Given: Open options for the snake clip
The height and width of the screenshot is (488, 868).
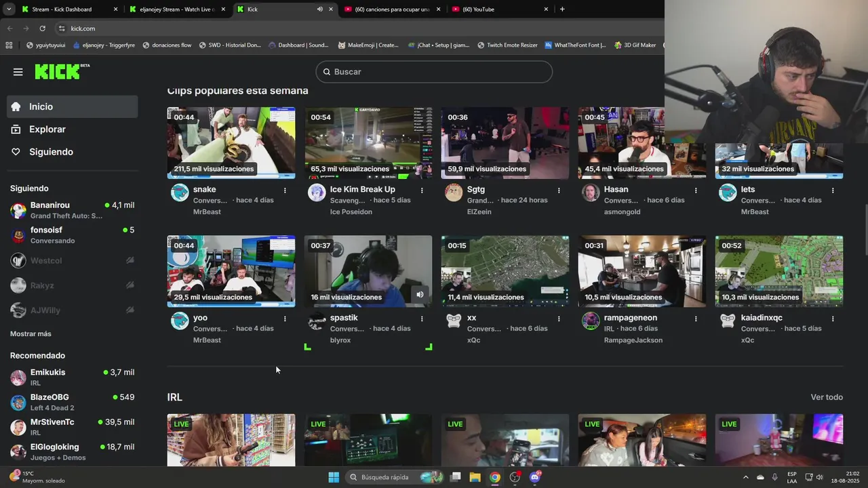Looking at the screenshot, I should pyautogui.click(x=285, y=190).
